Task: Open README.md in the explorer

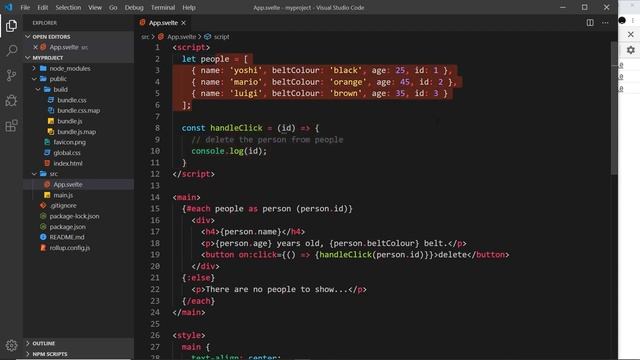Action: coord(67,237)
